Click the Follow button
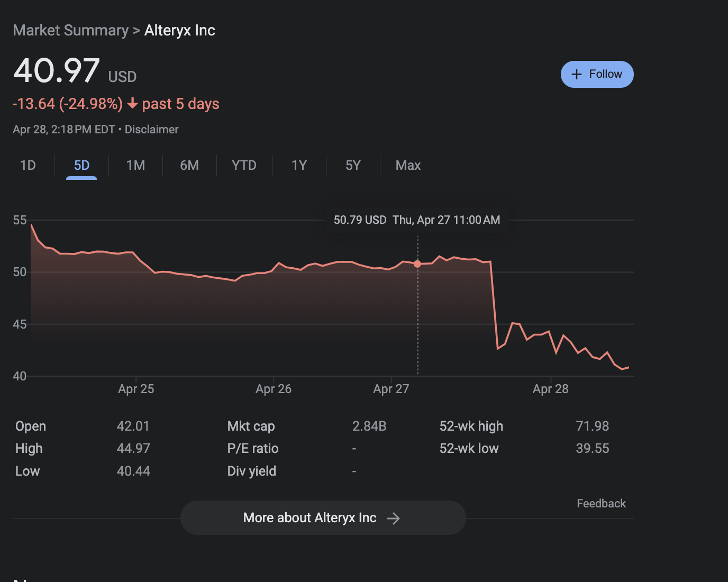The width and height of the screenshot is (728, 582). [x=597, y=74]
